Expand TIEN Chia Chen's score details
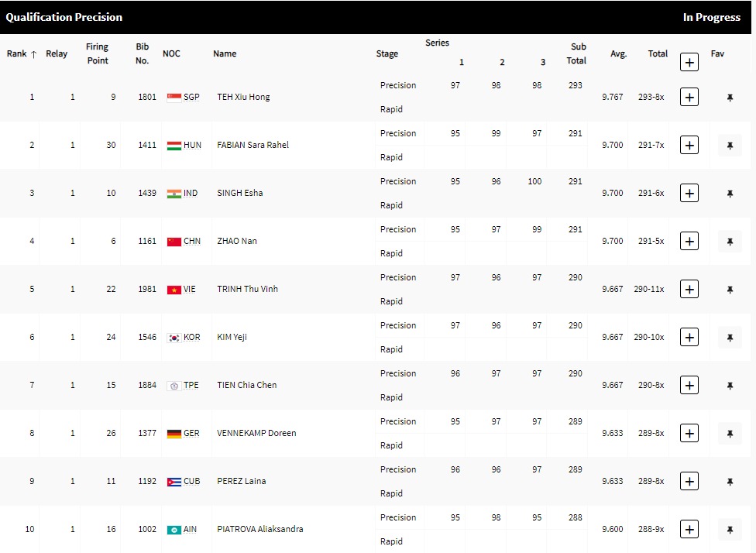Image resolution: width=756 pixels, height=553 pixels. coord(689,385)
